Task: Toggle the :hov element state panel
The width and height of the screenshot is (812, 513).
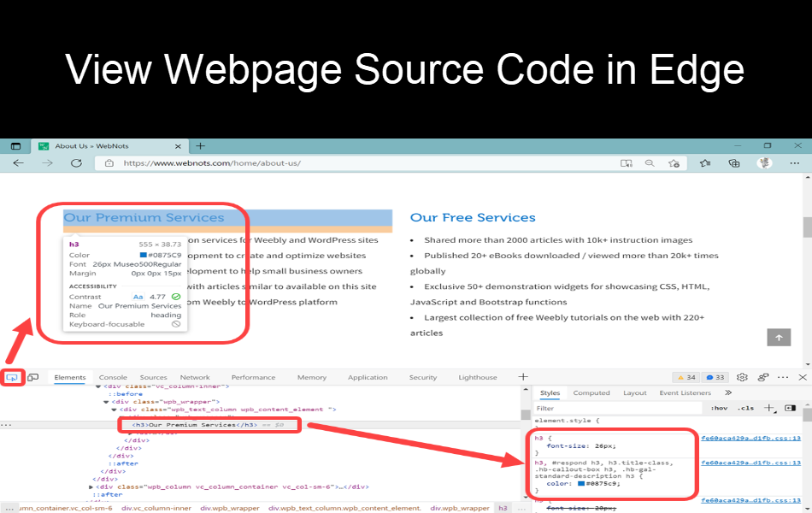Action: click(719, 409)
